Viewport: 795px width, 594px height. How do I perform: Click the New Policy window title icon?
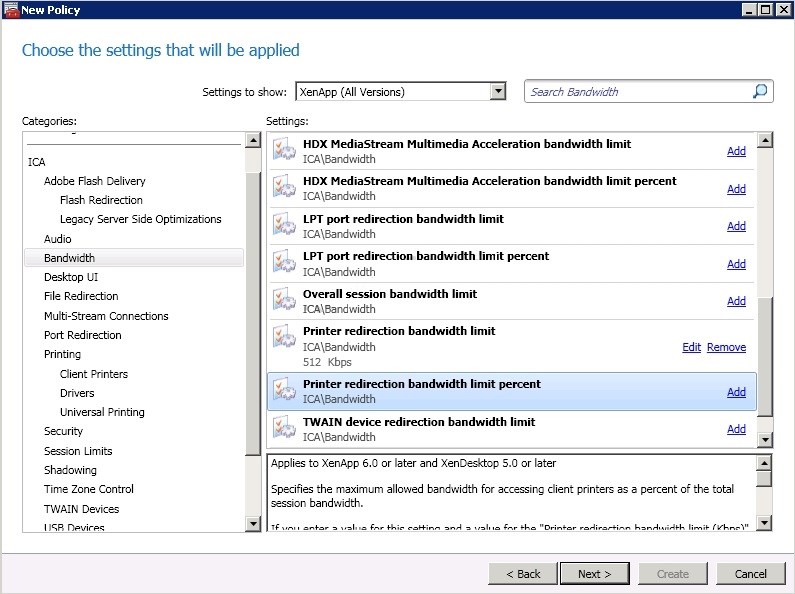click(11, 10)
